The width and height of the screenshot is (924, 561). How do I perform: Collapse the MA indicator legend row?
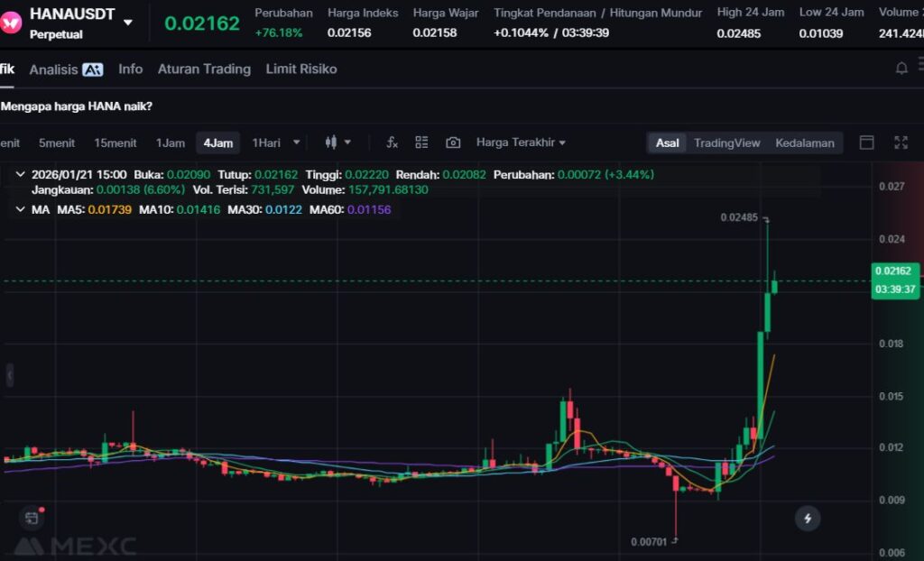20,209
